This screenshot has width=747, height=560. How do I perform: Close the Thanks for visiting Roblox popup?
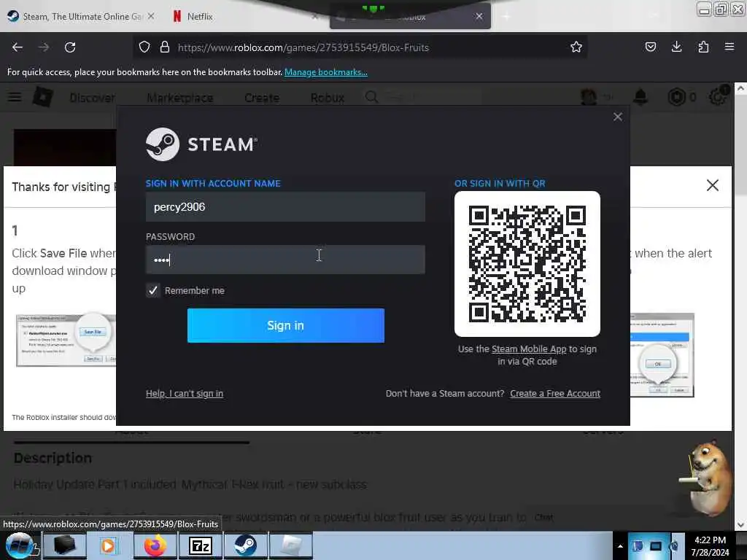[x=713, y=185]
